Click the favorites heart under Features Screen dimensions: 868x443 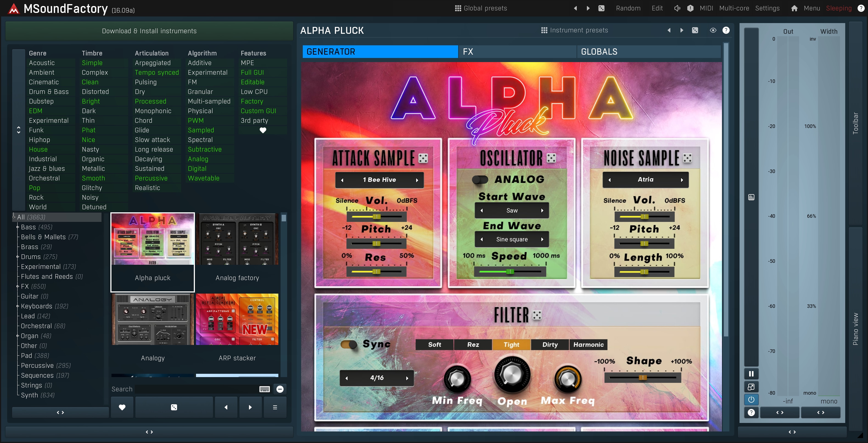pos(263,130)
